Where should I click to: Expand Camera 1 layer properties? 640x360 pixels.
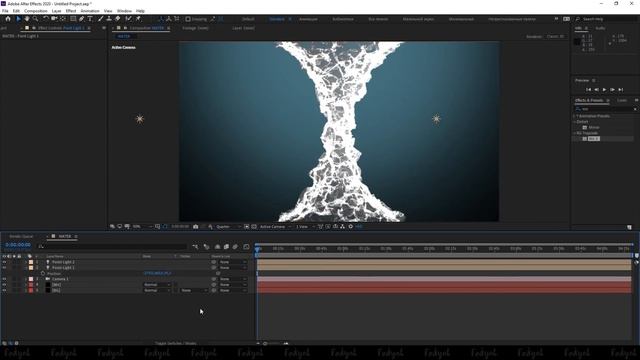(x=26, y=279)
